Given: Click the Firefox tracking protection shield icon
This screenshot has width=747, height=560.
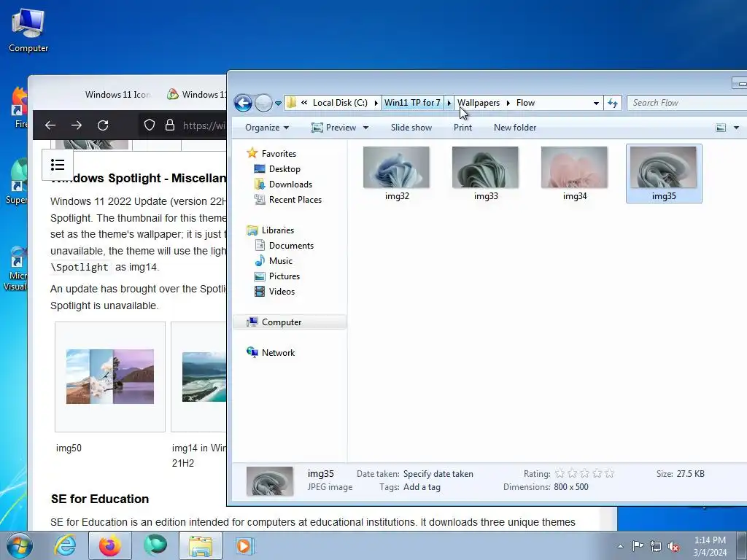Looking at the screenshot, I should pos(150,125).
